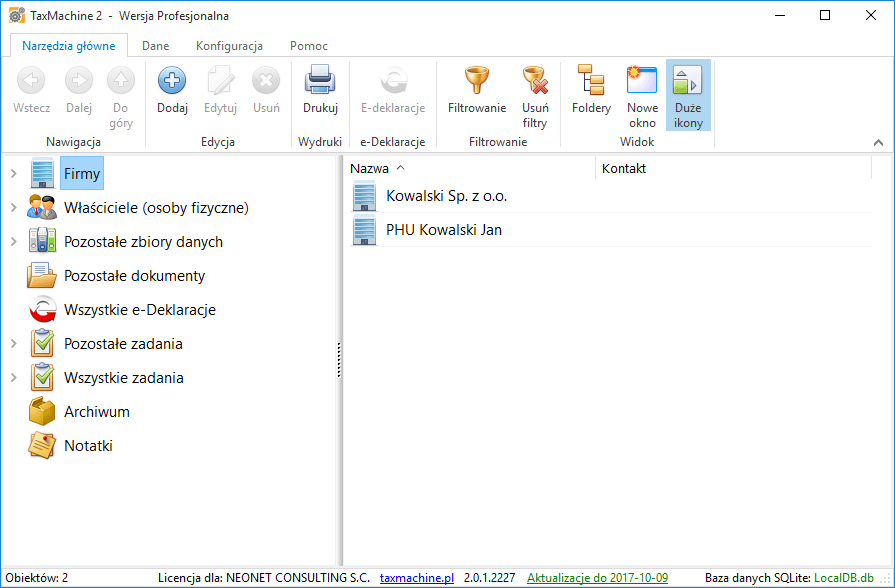Viewport: 895px width, 588px height.
Task: Click the Drukuj printer icon
Action: coord(320,81)
